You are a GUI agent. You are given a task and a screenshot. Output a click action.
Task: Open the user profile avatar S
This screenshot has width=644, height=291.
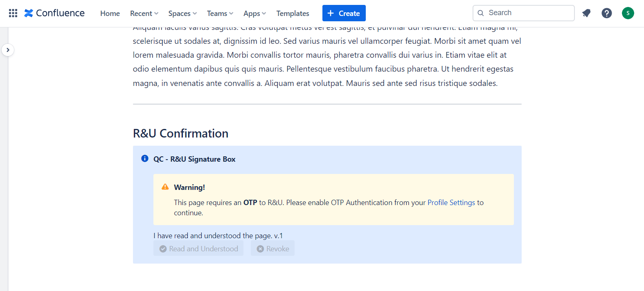(628, 13)
